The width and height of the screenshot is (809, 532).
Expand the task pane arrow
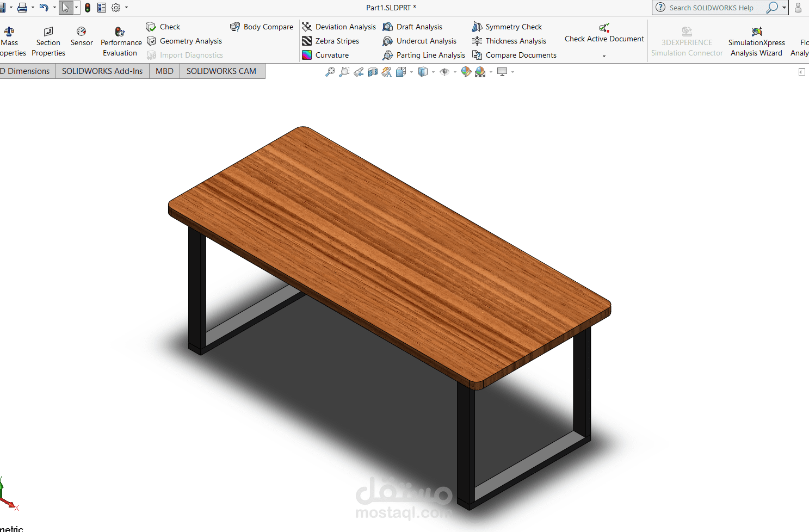(801, 72)
